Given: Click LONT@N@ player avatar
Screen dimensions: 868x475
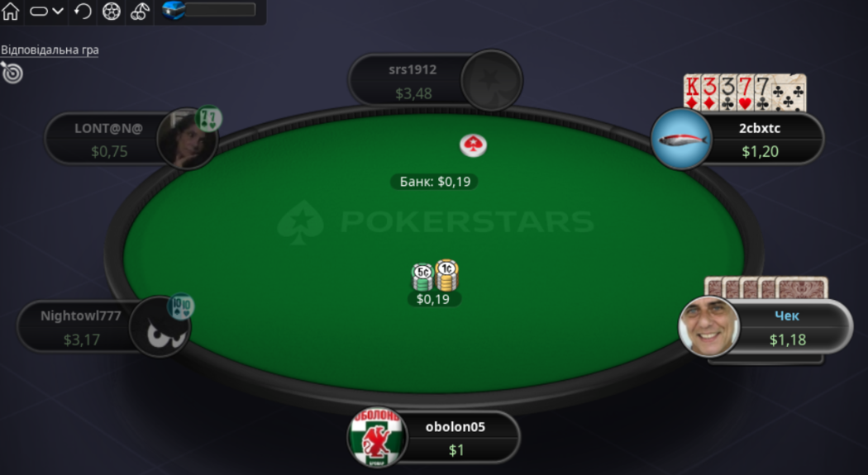Looking at the screenshot, I should click(x=187, y=138).
